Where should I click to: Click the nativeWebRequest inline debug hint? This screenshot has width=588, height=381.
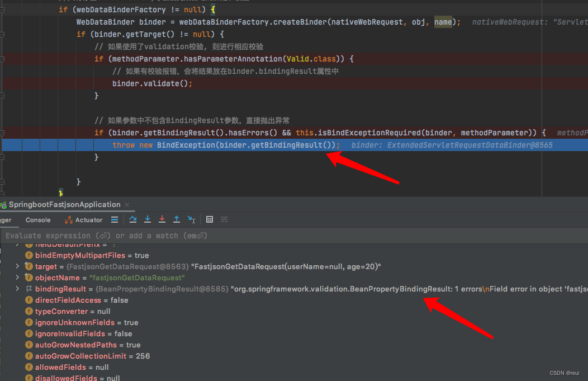pyautogui.click(x=530, y=22)
